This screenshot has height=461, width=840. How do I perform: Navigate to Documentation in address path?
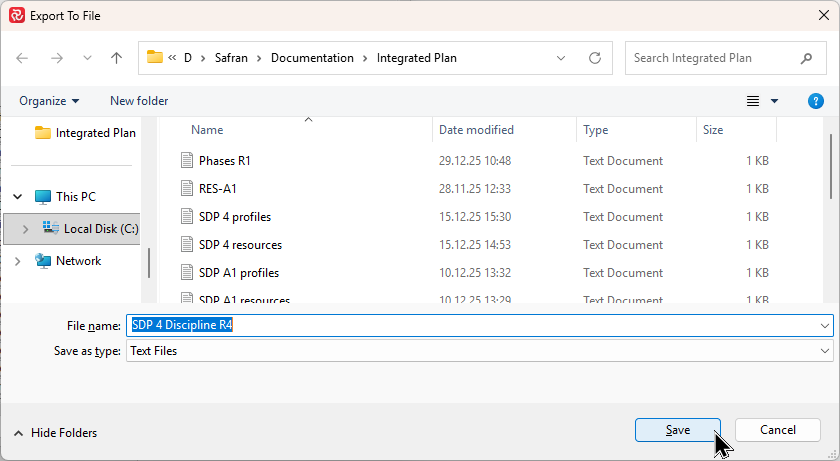tap(312, 58)
